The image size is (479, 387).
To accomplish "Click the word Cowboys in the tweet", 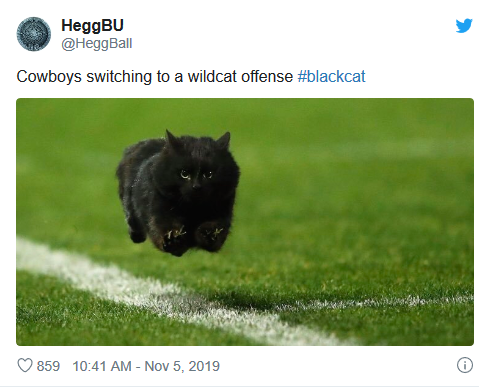I will (49, 77).
